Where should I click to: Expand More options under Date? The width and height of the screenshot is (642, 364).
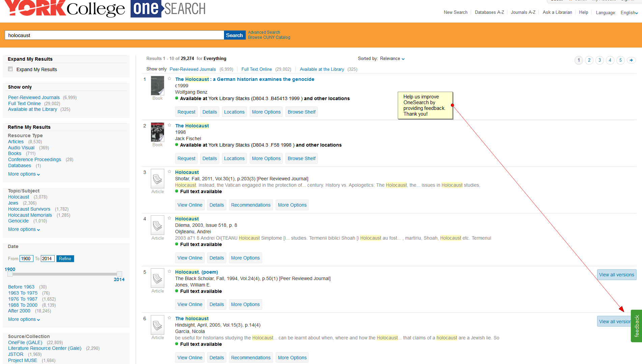(24, 320)
